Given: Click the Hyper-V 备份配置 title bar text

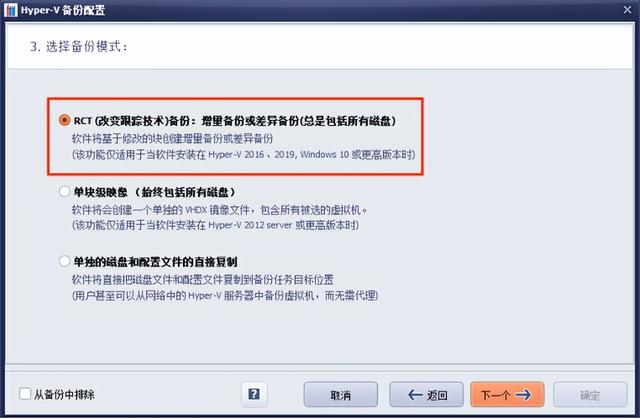Looking at the screenshot, I should (63, 10).
